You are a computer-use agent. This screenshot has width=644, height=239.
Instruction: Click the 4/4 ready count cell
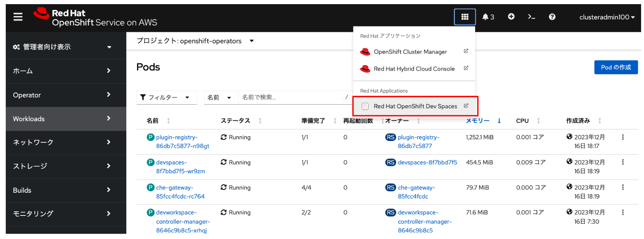pyautogui.click(x=306, y=187)
